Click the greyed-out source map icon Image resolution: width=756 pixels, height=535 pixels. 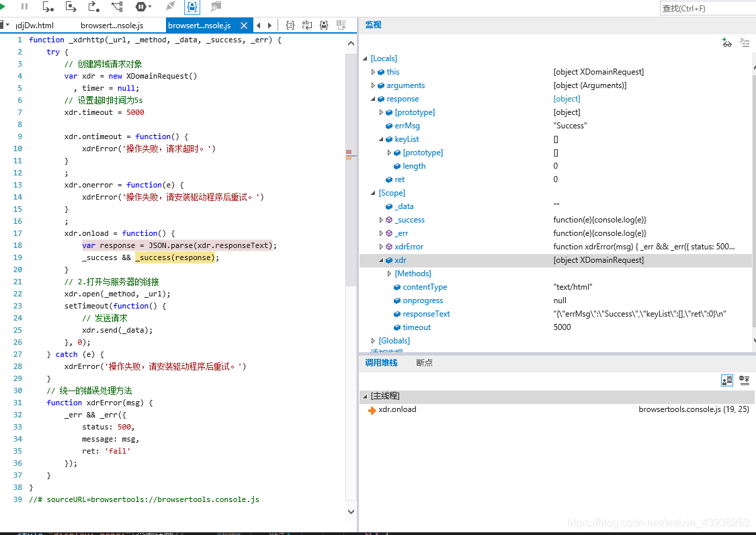pyautogui.click(x=341, y=25)
